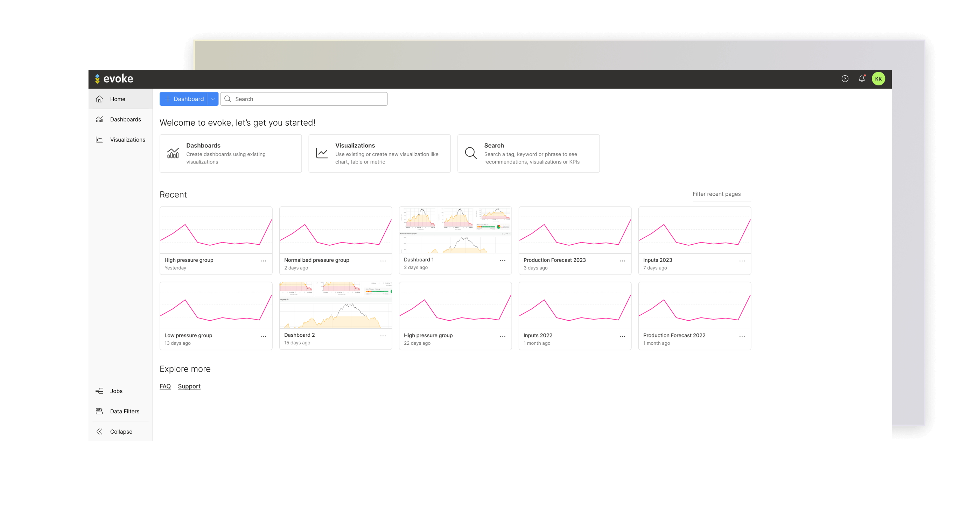The height and width of the screenshot is (511, 980).
Task: Collapse the sidebar navigation
Action: click(121, 432)
